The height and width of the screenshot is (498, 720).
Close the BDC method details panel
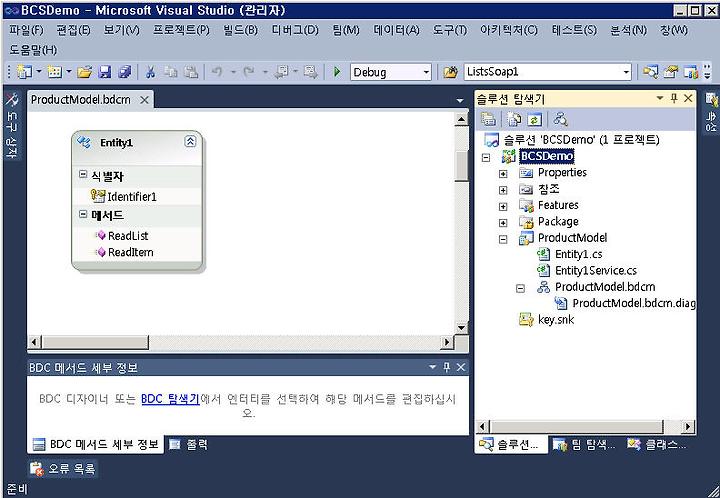pos(461,367)
